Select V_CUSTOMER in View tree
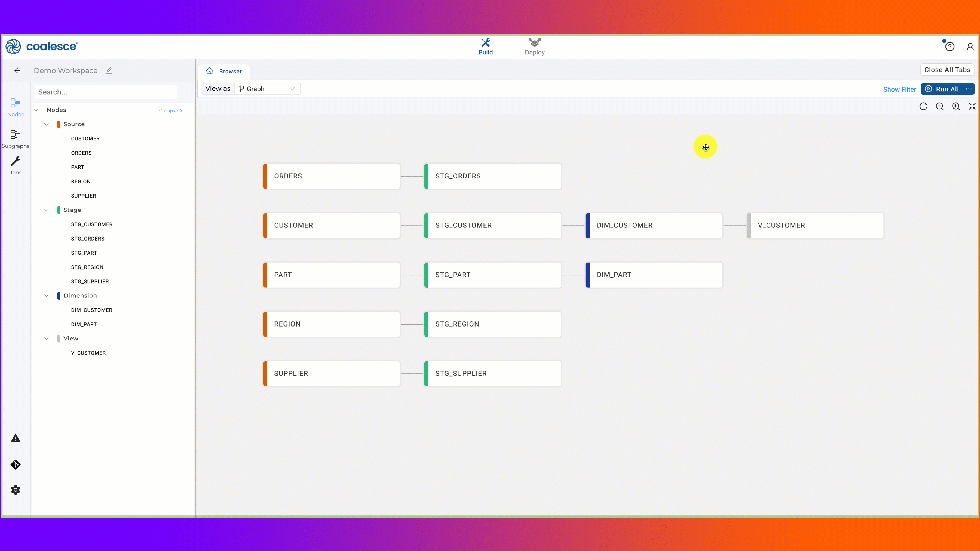The image size is (980, 551). (88, 353)
